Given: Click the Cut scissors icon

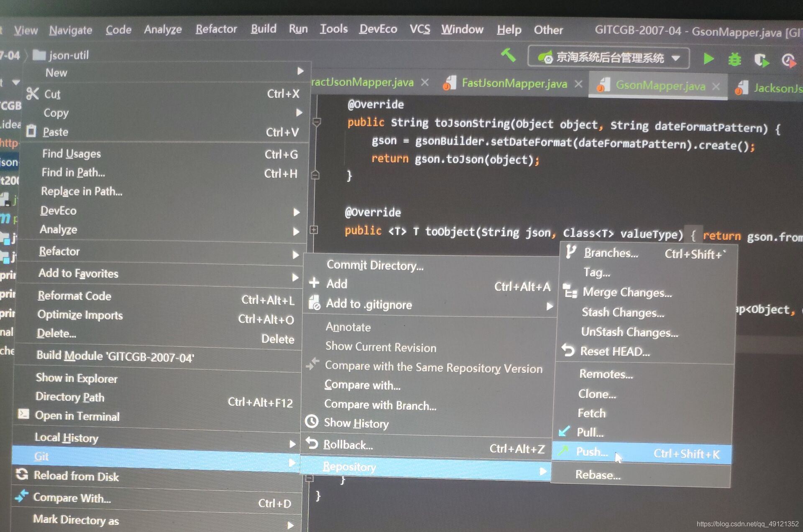Looking at the screenshot, I should click(33, 94).
